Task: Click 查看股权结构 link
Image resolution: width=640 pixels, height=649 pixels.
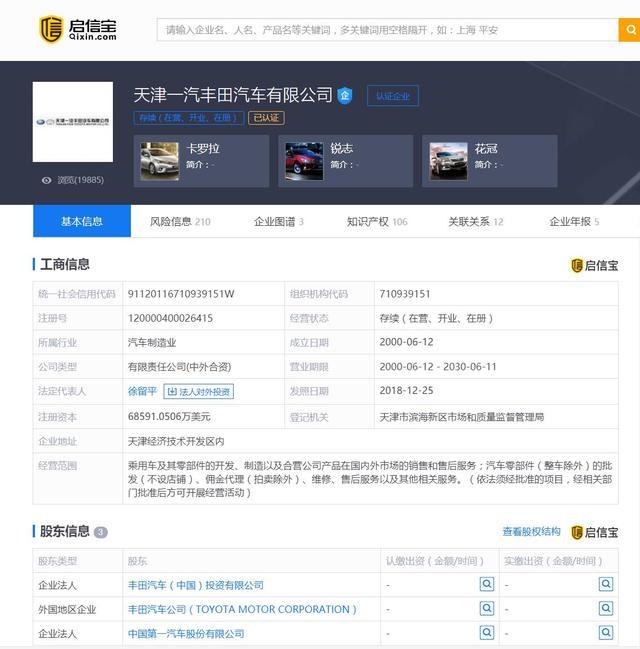Action: (532, 531)
